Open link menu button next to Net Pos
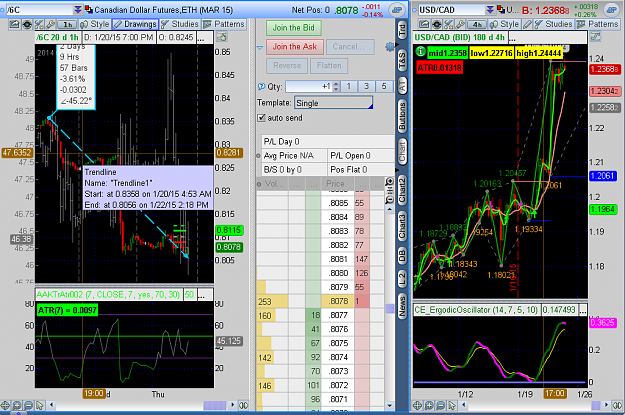Screen dimensions: 625x415 (397, 10)
